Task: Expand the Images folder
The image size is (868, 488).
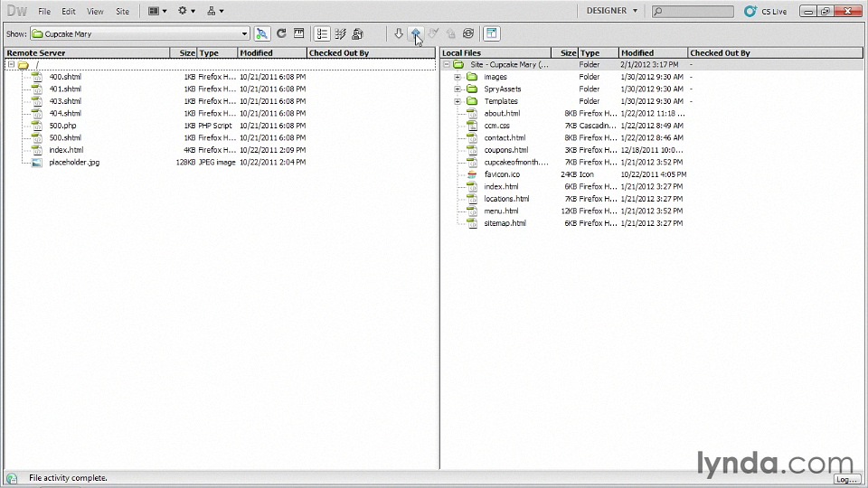Action: click(458, 77)
